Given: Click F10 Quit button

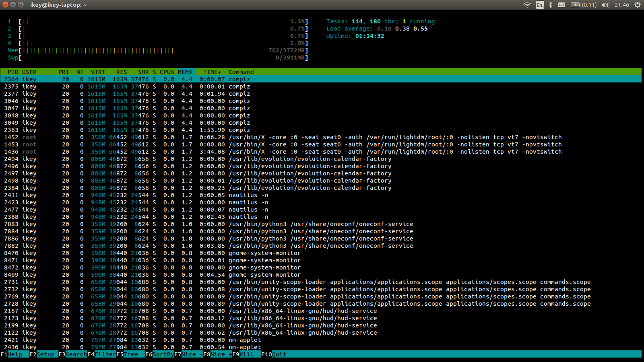Looking at the screenshot, I should click(274, 354).
